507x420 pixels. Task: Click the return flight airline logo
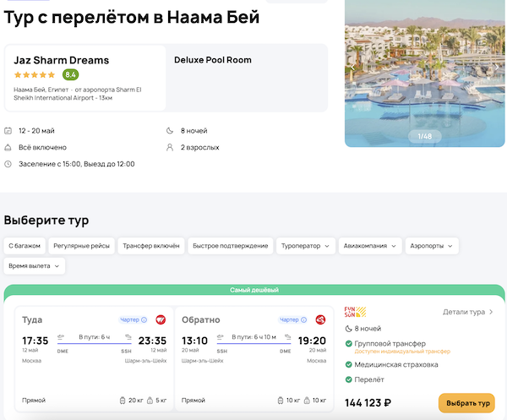click(x=320, y=319)
